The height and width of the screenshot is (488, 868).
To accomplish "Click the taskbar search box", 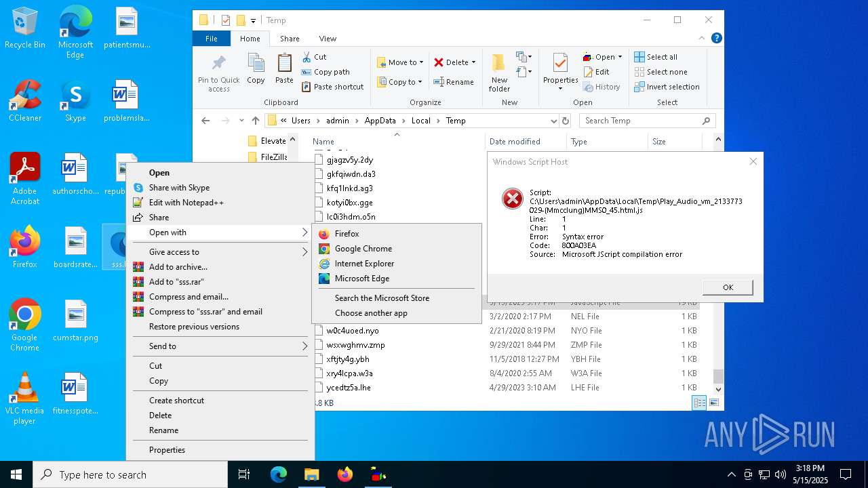I will pos(130,474).
